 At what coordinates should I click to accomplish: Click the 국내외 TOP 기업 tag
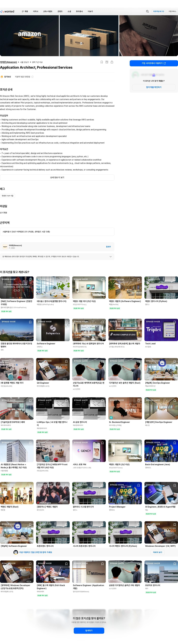click(x=8, y=196)
